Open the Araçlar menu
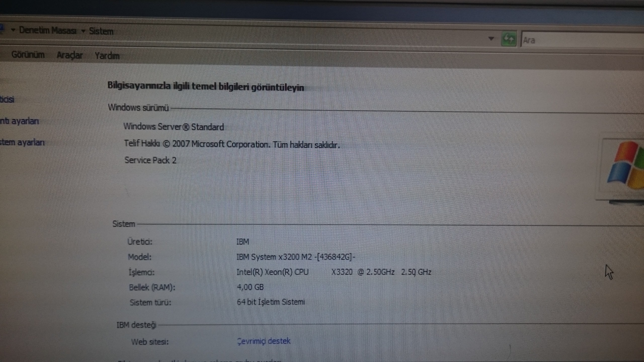 click(70, 55)
